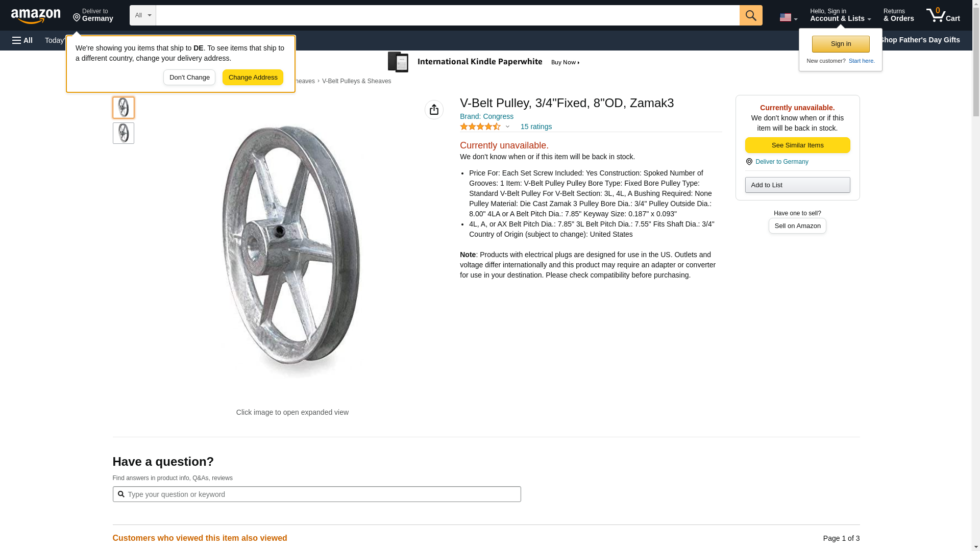This screenshot has height=551, width=980.
Task: Click the Deliver to Germany location icon
Action: pyautogui.click(x=749, y=162)
